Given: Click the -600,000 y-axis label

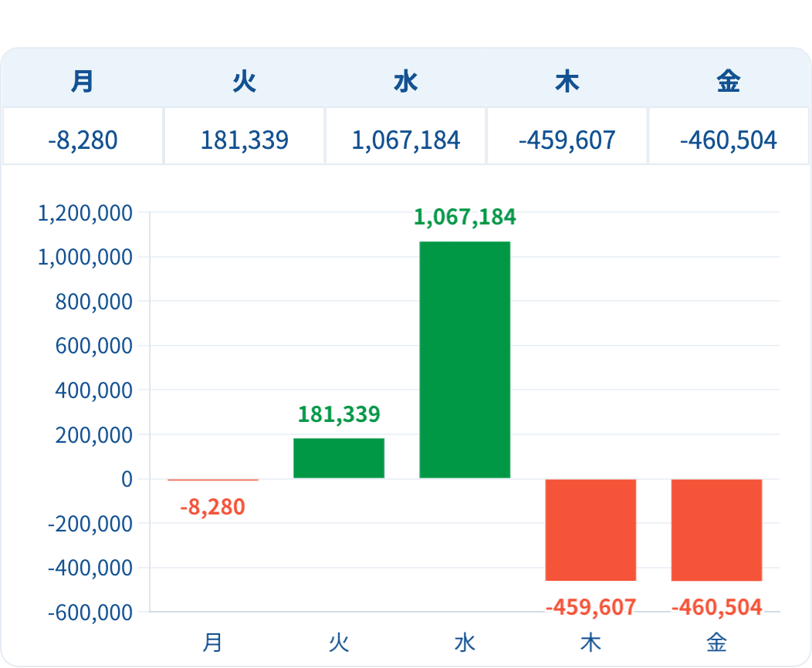Looking at the screenshot, I should (x=90, y=612).
